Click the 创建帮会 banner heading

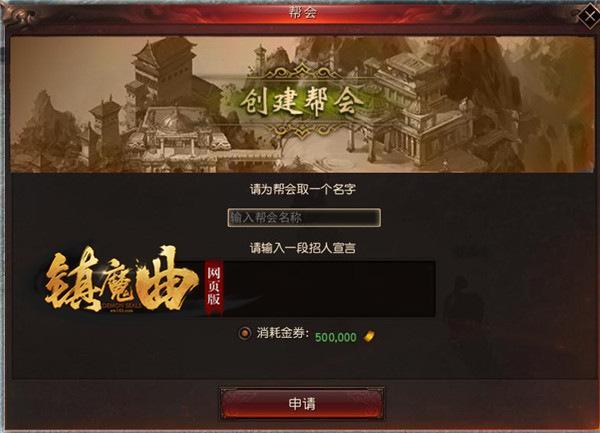click(x=302, y=102)
